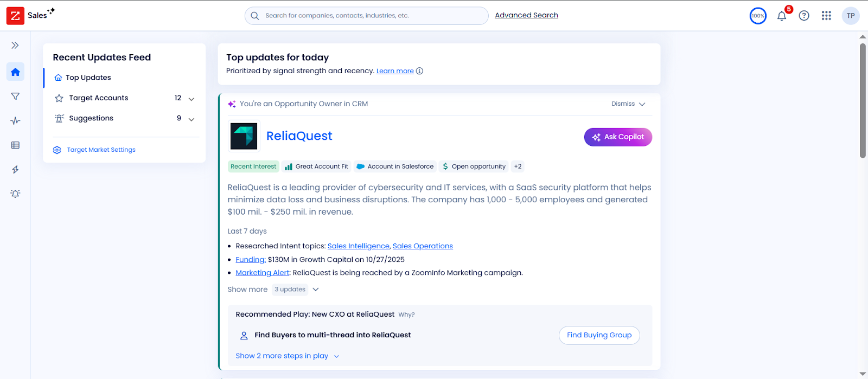
Task: Click the lightning bolt sidebar icon
Action: [x=15, y=170]
